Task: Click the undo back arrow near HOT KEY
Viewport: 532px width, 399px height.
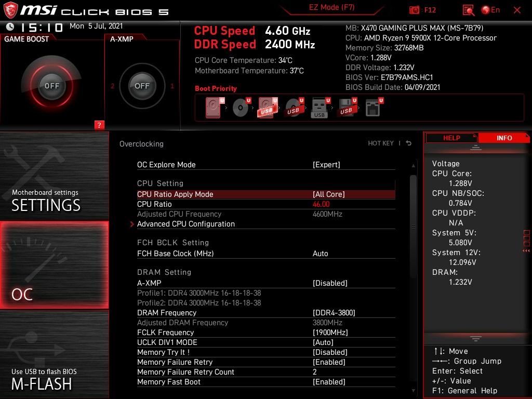Action: 409,143
